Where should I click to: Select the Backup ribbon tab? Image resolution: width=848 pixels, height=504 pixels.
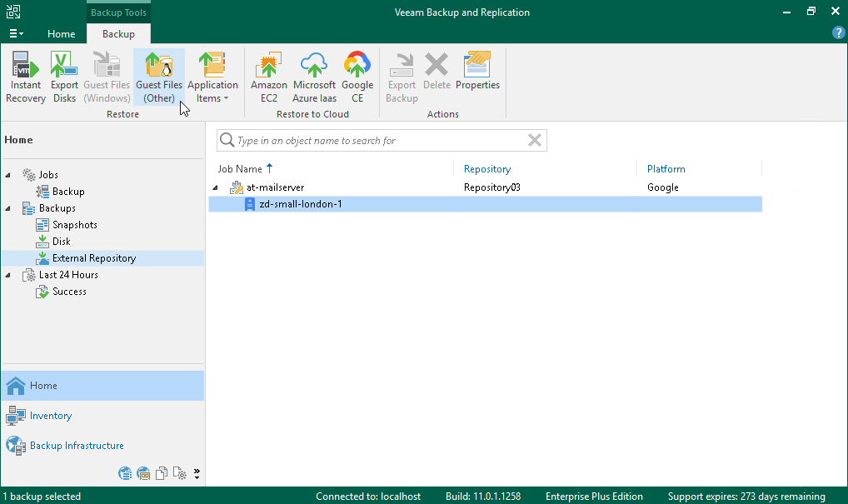point(118,33)
